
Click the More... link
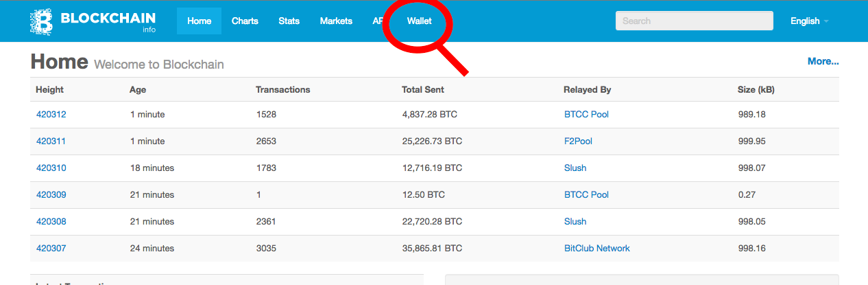[x=823, y=61]
